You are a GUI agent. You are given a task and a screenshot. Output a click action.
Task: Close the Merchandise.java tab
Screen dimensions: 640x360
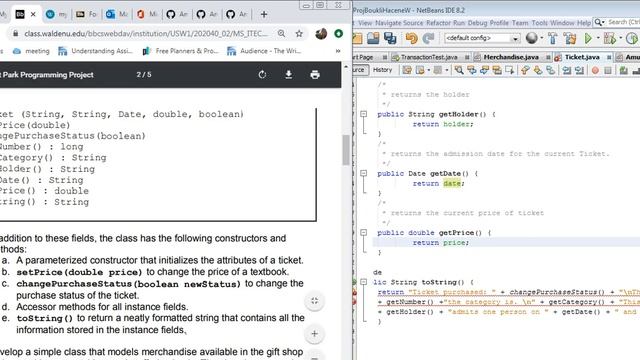tap(548, 57)
